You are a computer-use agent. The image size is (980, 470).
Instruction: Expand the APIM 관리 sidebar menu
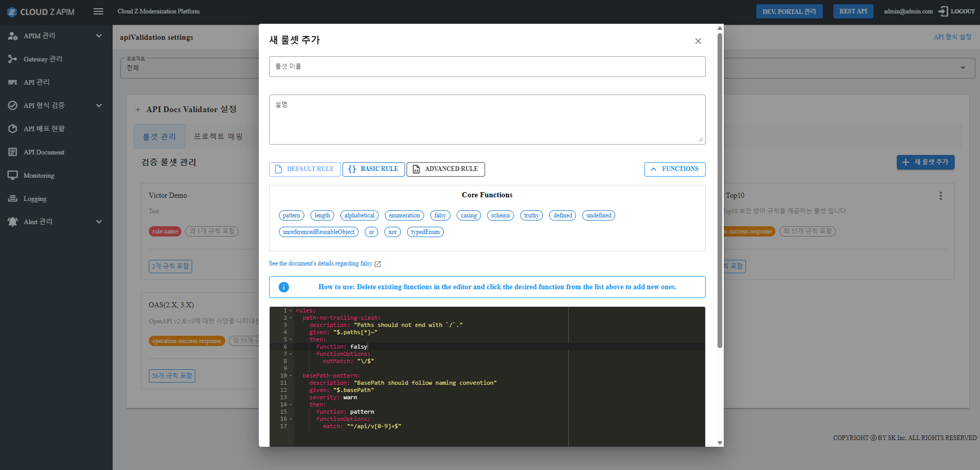(x=99, y=36)
